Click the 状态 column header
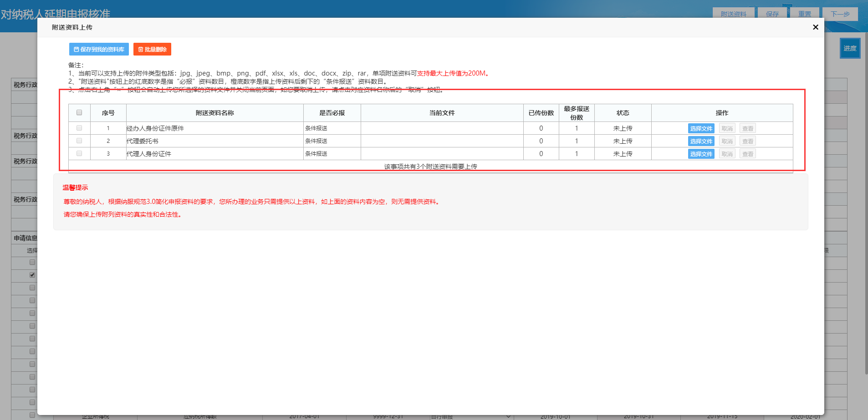868x420 pixels. pyautogui.click(x=623, y=113)
